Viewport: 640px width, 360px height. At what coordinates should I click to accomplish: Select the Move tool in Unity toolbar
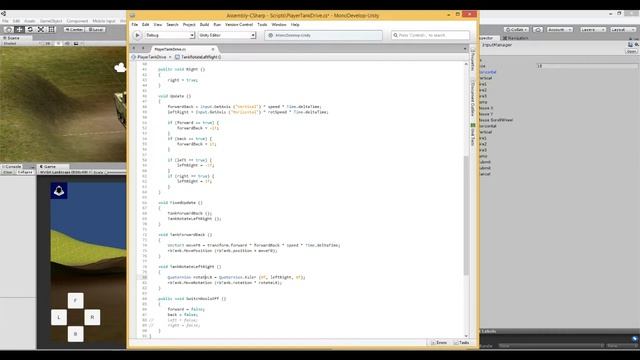click(19, 29)
